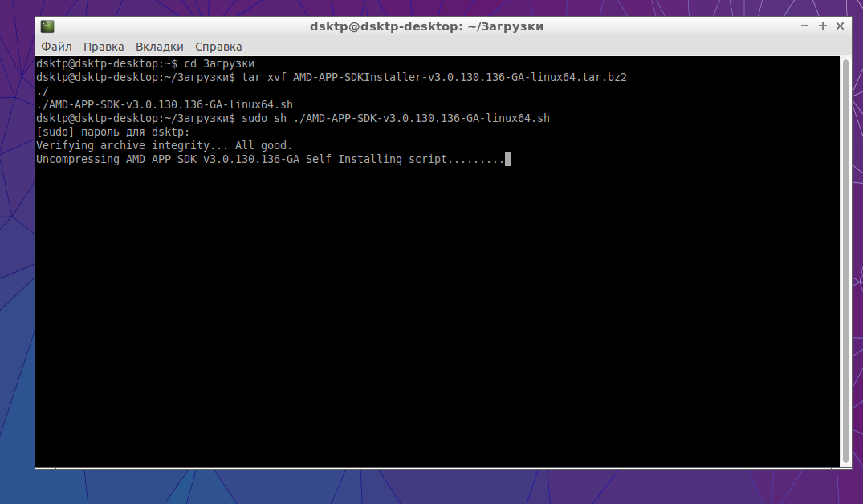
Task: Click the window title dsktp@dsktp-desktop
Action: 426,26
